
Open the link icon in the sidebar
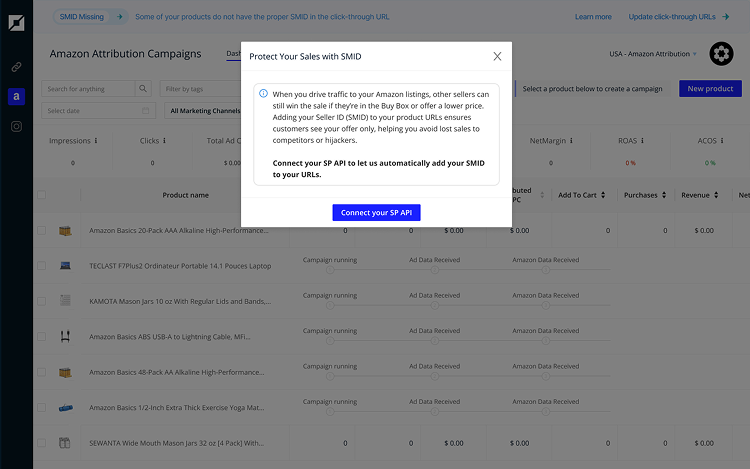click(16, 67)
